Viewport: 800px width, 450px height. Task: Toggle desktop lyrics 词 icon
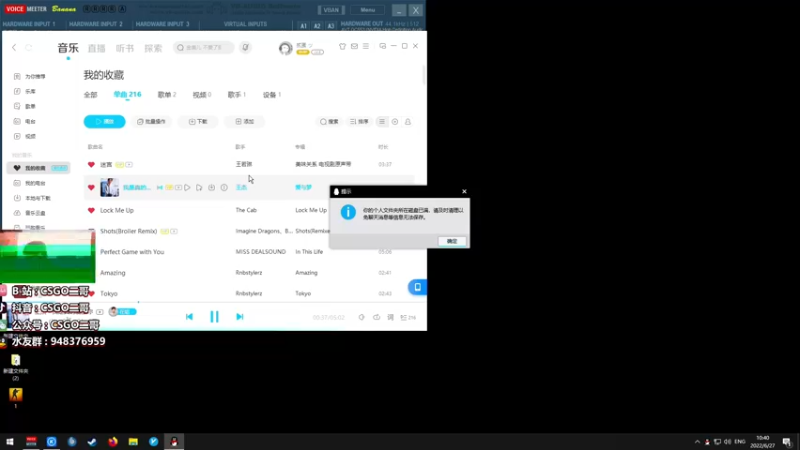tap(390, 317)
